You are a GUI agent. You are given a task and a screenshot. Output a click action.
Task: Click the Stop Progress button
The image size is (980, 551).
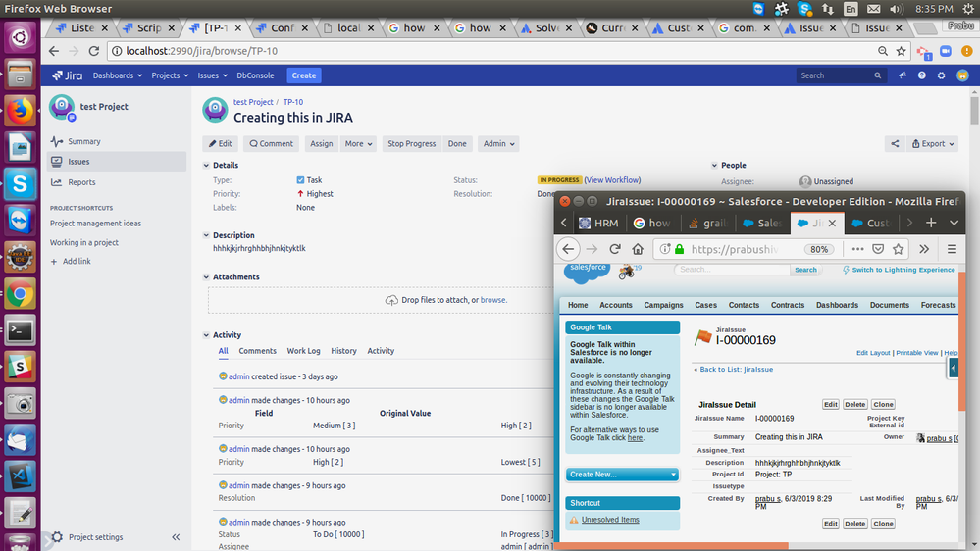pos(411,144)
